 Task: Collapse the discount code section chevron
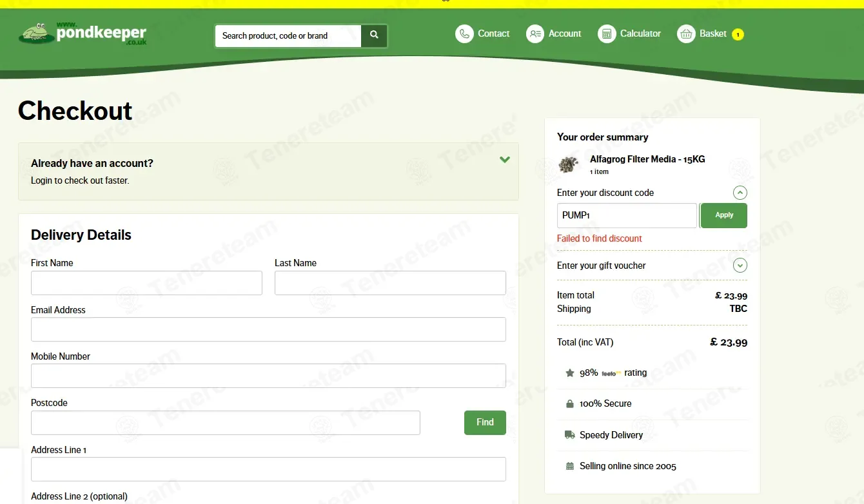point(740,193)
